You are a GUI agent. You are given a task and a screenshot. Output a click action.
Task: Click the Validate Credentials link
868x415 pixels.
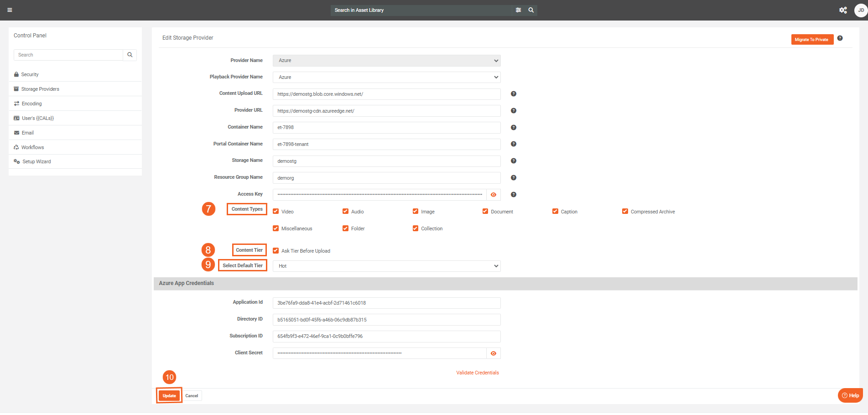477,373
